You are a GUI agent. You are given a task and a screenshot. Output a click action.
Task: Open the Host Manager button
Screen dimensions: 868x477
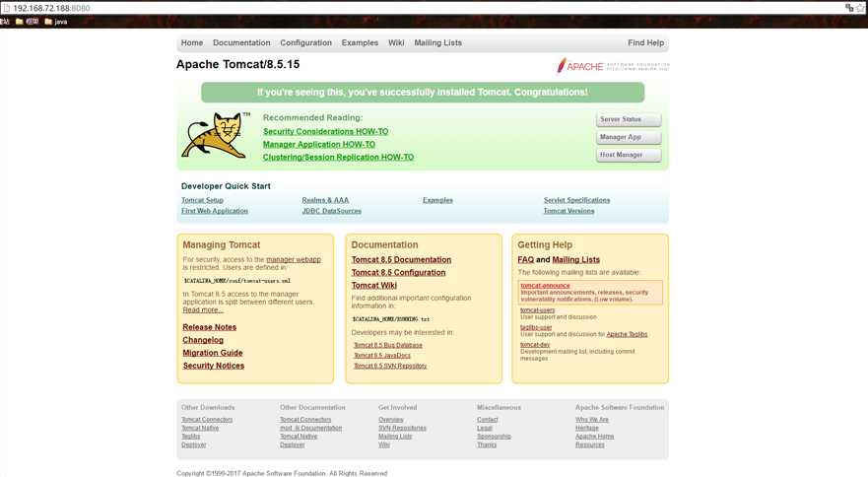629,155
